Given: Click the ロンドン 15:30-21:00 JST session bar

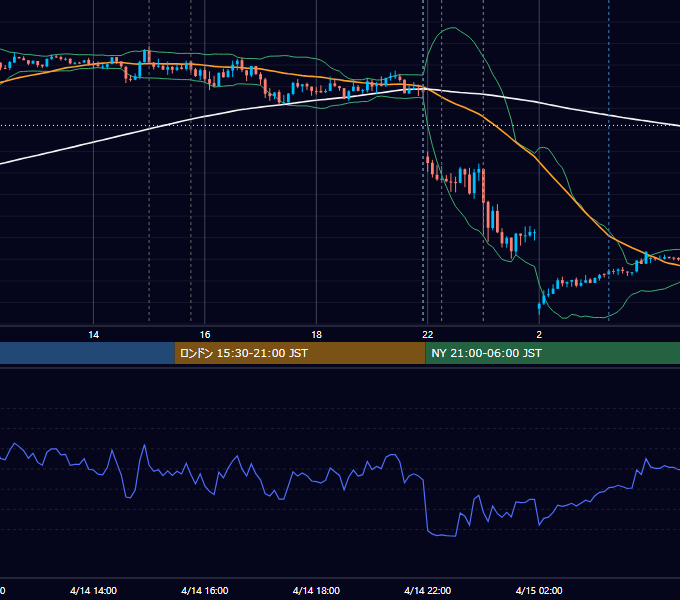Looking at the screenshot, I should point(300,353).
